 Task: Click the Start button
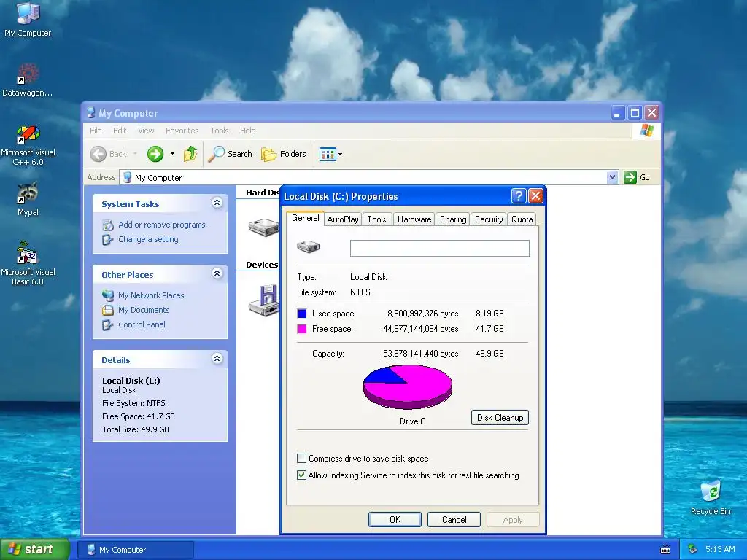click(x=35, y=550)
